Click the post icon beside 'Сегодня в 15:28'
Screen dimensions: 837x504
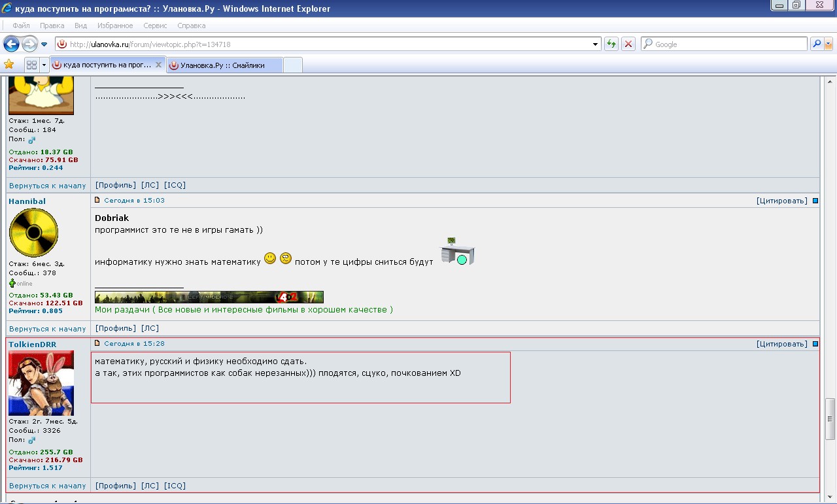tap(98, 343)
